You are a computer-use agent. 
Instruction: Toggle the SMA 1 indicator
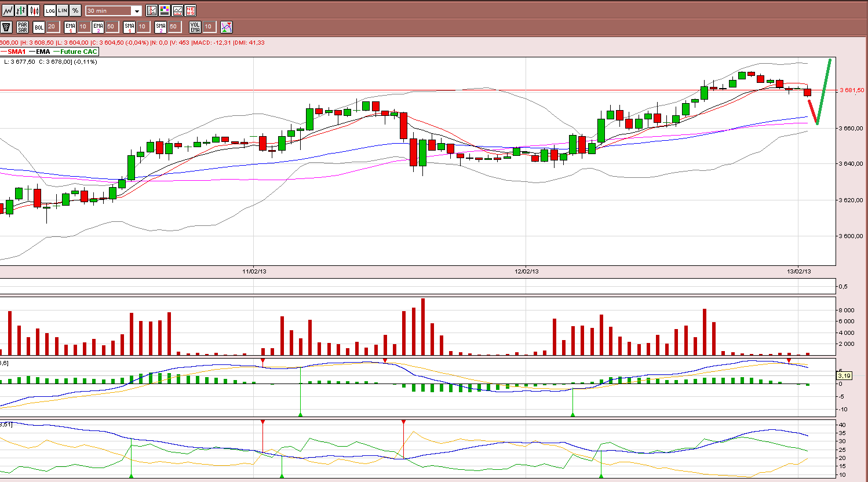pos(129,27)
